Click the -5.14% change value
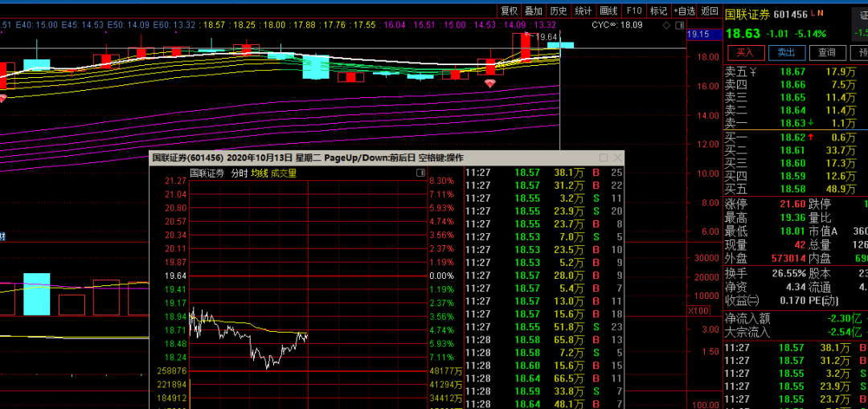The height and width of the screenshot is (409, 868). (810, 34)
